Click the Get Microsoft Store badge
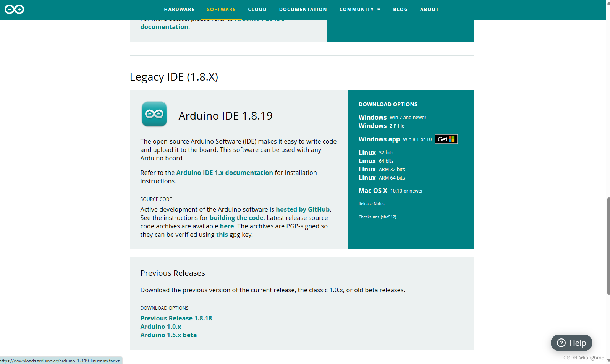The height and width of the screenshot is (364, 610). 446,139
